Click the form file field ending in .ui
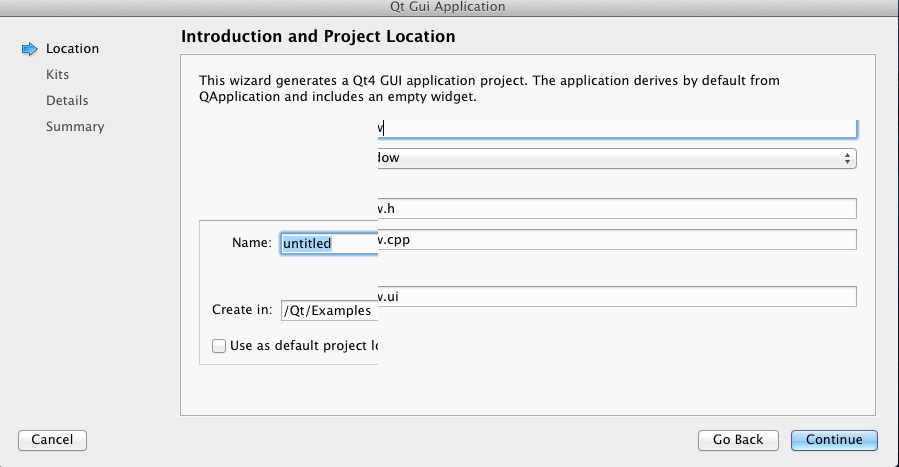Viewport: 899px width, 467px height. pos(615,297)
